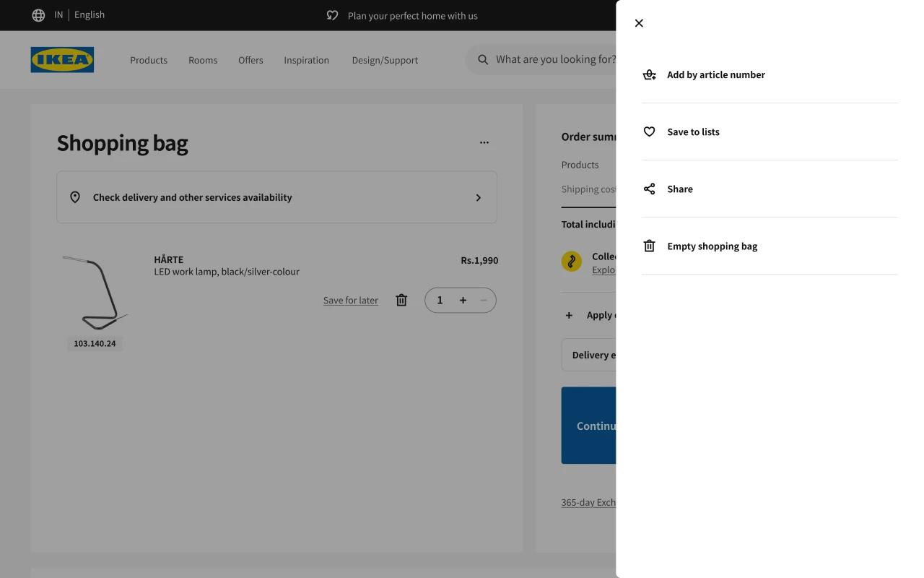
Task: Click the yellow collect icon in Order summary
Action: coord(572,262)
